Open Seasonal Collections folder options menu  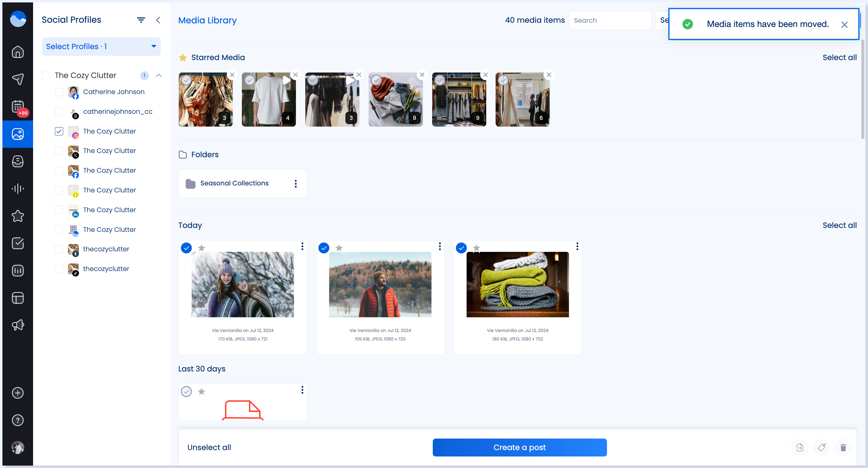point(296,183)
